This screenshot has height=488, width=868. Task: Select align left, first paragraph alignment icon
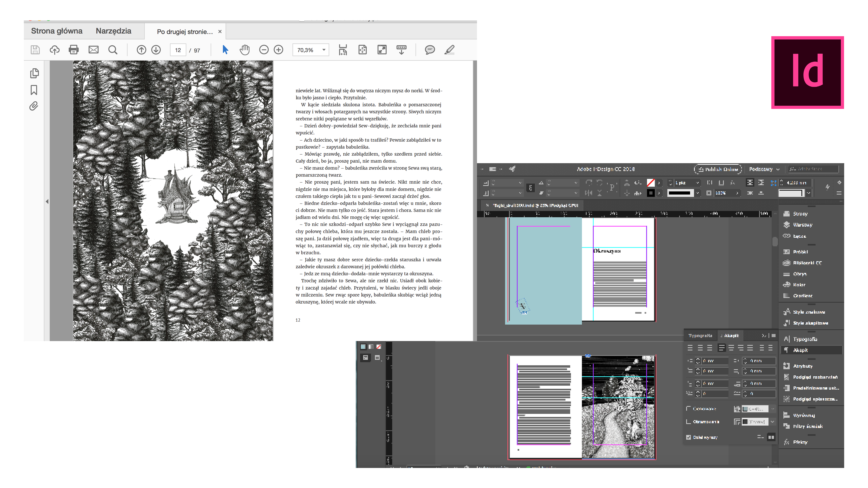(690, 347)
